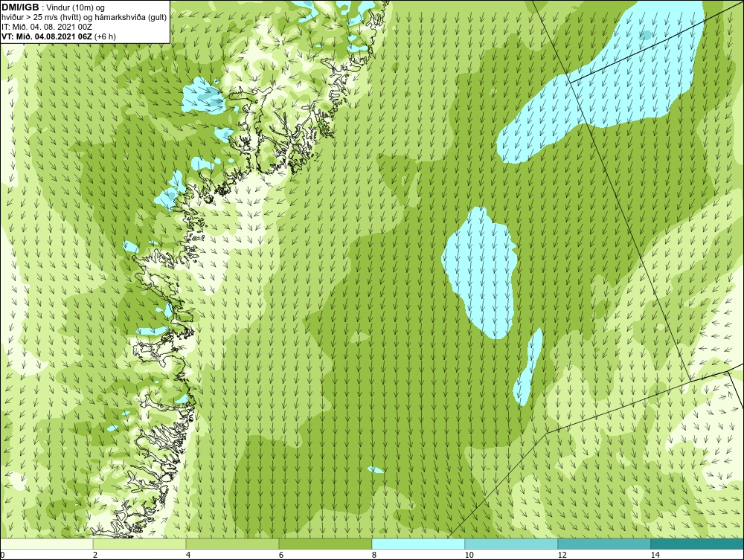Click the 'DMI/IGB' title text

(x=20, y=7)
